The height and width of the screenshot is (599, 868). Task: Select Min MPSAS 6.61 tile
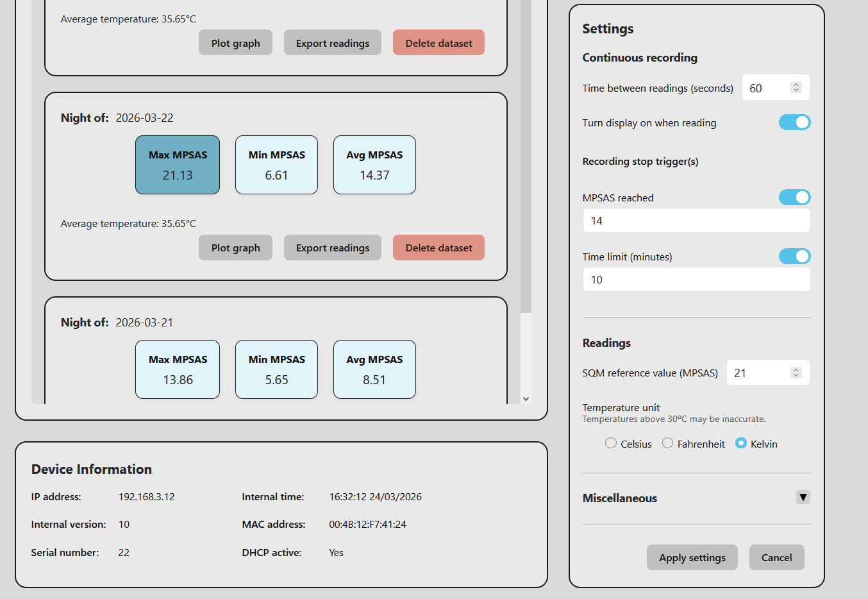(x=276, y=165)
